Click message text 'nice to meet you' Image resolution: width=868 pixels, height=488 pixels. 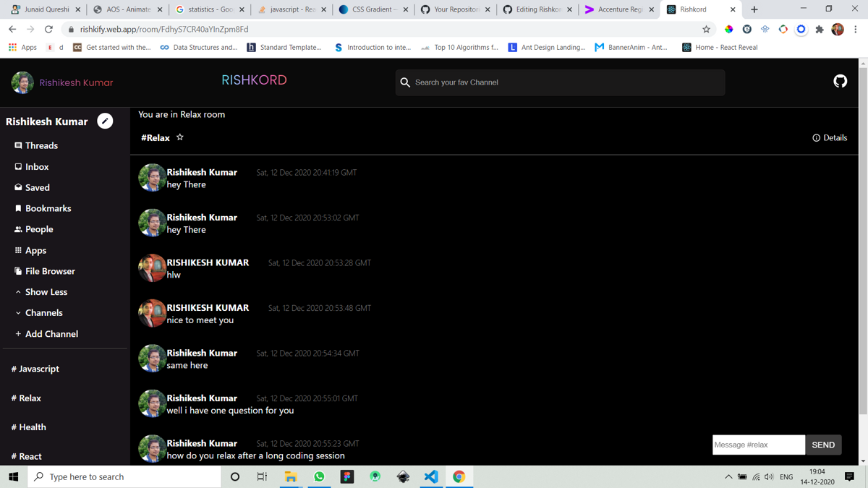(200, 320)
